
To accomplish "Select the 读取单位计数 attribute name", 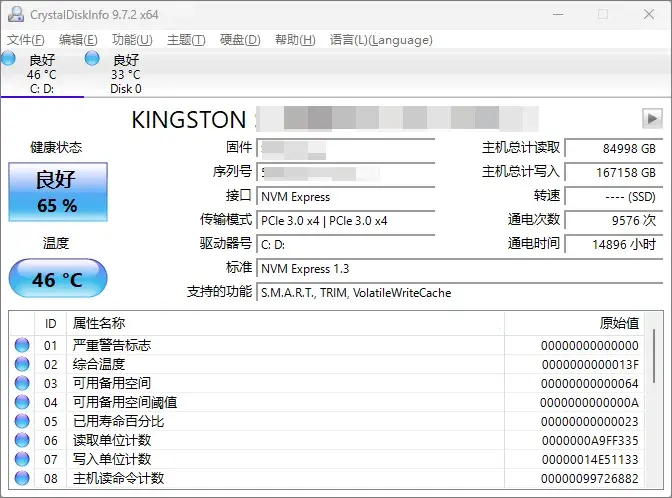I will (x=112, y=440).
